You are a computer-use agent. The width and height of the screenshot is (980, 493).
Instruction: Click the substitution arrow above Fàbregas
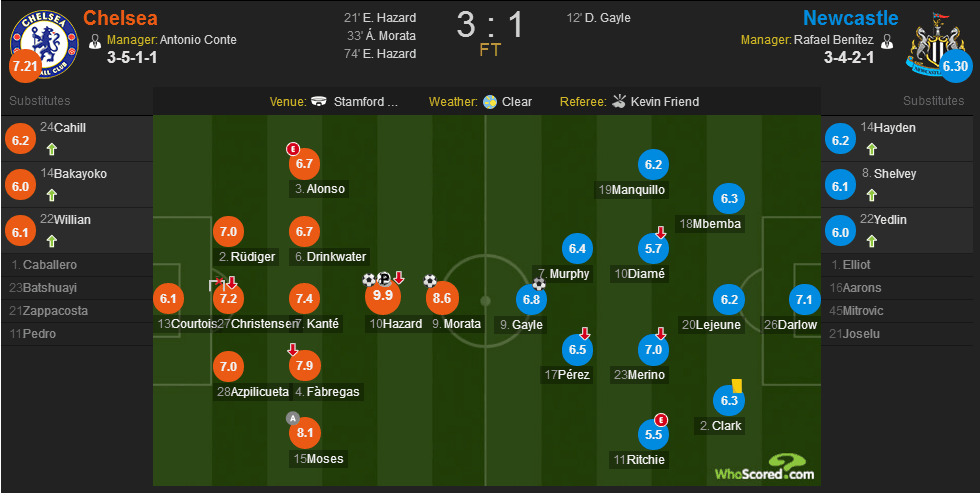click(x=292, y=349)
